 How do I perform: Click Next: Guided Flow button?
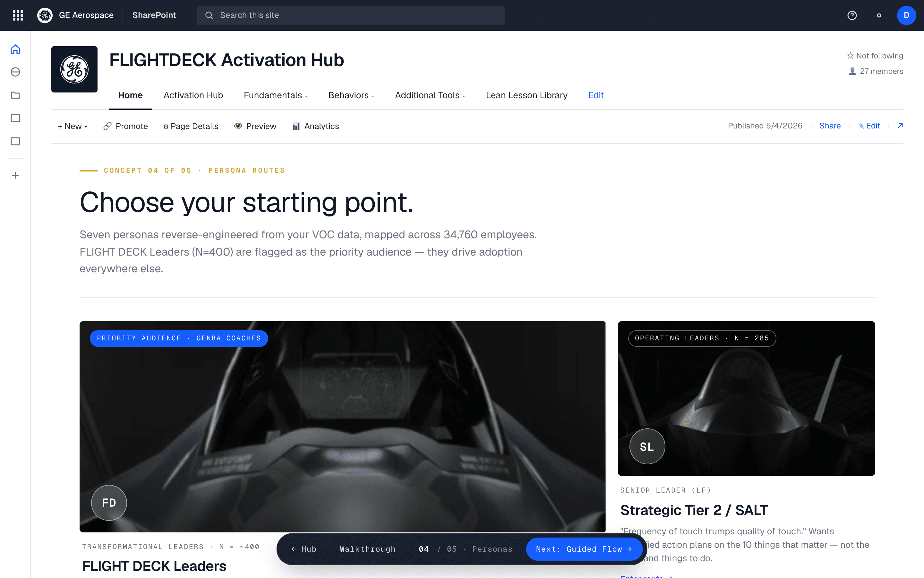584,549
